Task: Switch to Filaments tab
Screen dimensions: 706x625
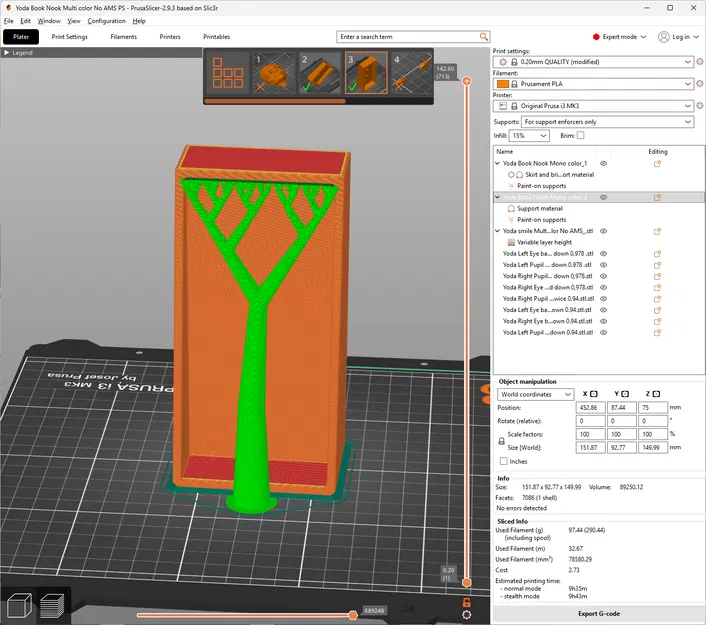Action: 123,36
